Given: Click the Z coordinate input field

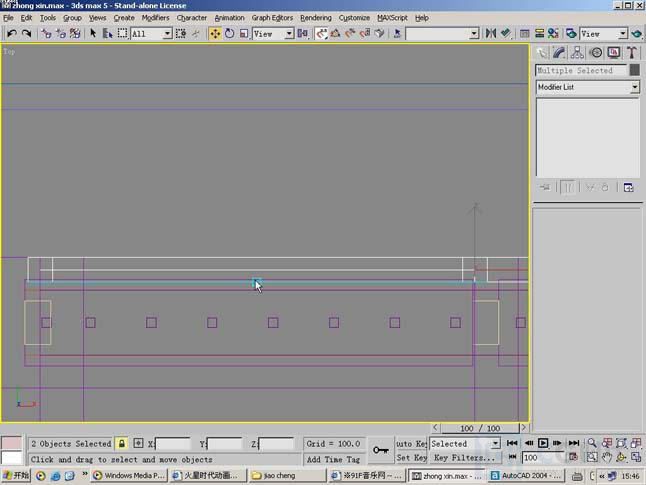Looking at the screenshot, I should coord(276,444).
